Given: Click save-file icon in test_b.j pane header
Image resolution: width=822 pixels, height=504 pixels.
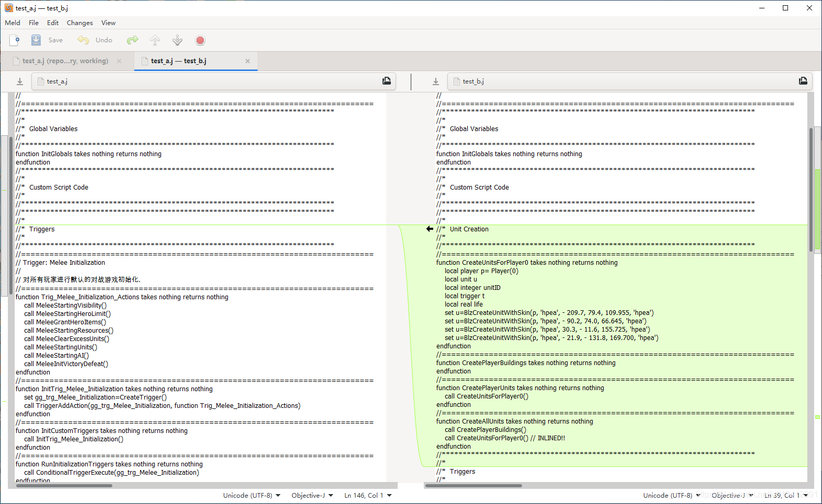Looking at the screenshot, I should coord(803,81).
